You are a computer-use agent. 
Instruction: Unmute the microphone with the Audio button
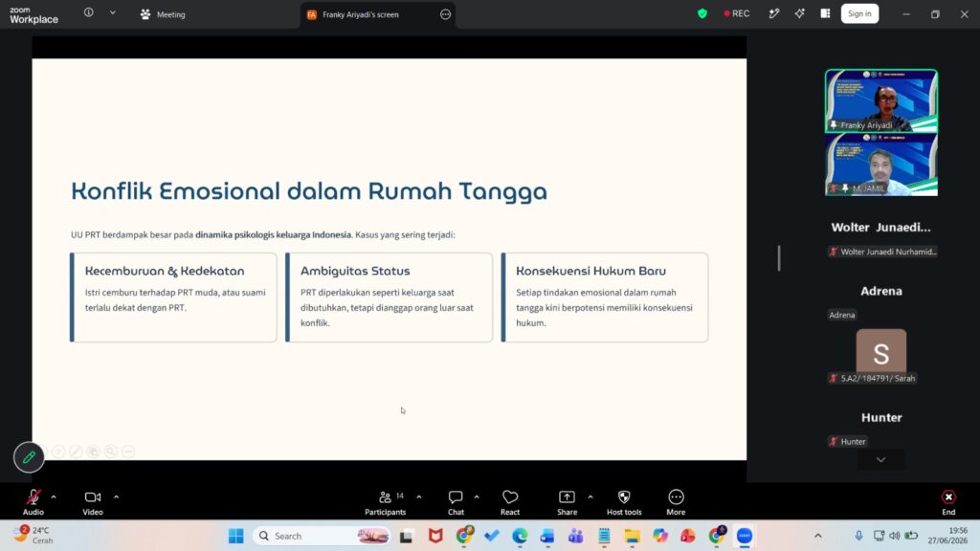pyautogui.click(x=33, y=501)
